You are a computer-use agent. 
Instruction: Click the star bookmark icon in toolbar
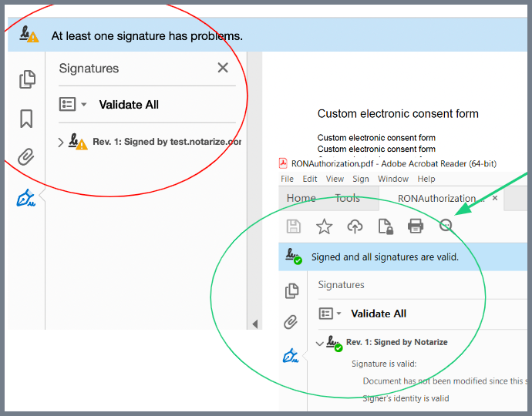(x=324, y=226)
